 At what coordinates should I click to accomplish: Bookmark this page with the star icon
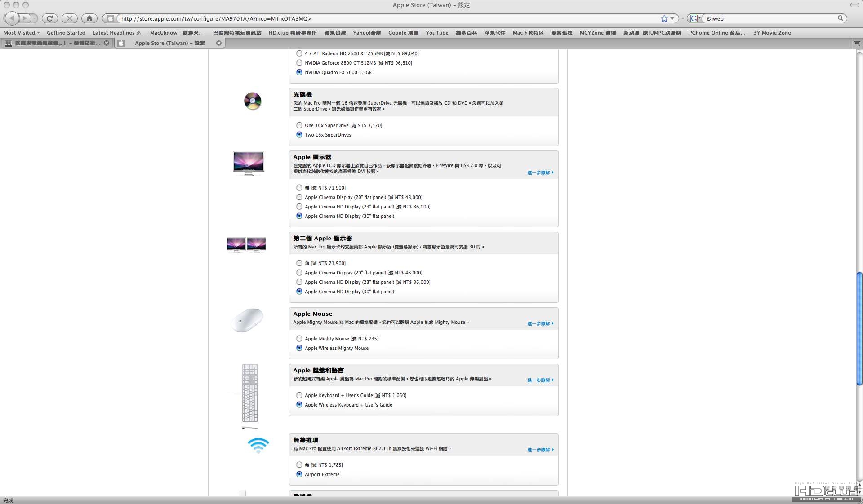664,18
